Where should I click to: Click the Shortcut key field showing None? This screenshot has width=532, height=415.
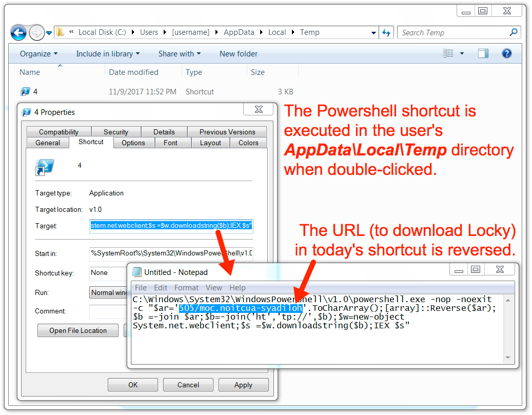click(x=109, y=273)
